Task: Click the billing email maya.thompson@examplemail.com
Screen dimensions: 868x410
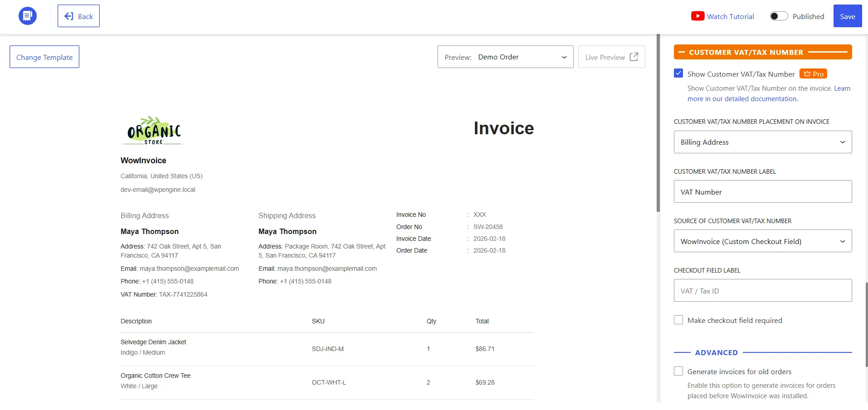Action: (x=189, y=268)
